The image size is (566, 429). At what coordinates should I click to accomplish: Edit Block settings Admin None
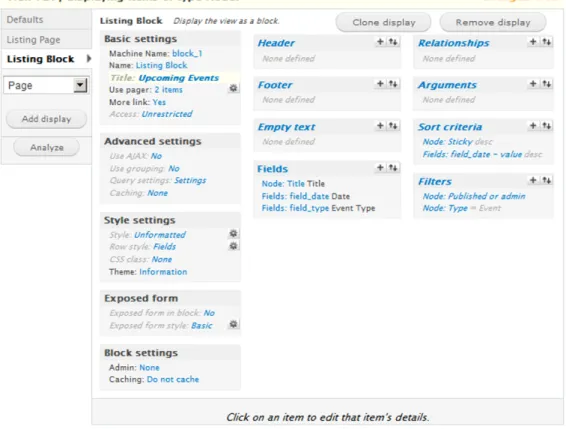coord(149,368)
